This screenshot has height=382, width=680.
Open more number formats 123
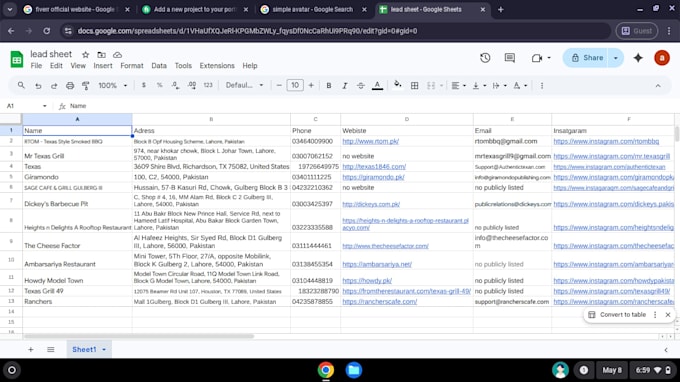(x=208, y=85)
